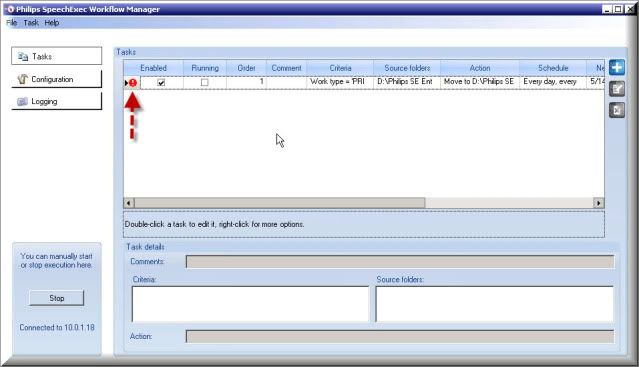Open the Configuration section

click(56, 79)
